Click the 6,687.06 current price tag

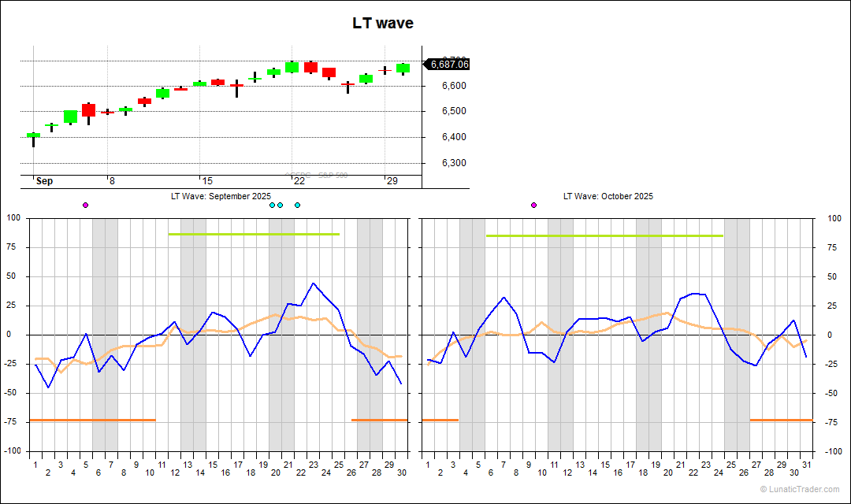(x=448, y=65)
